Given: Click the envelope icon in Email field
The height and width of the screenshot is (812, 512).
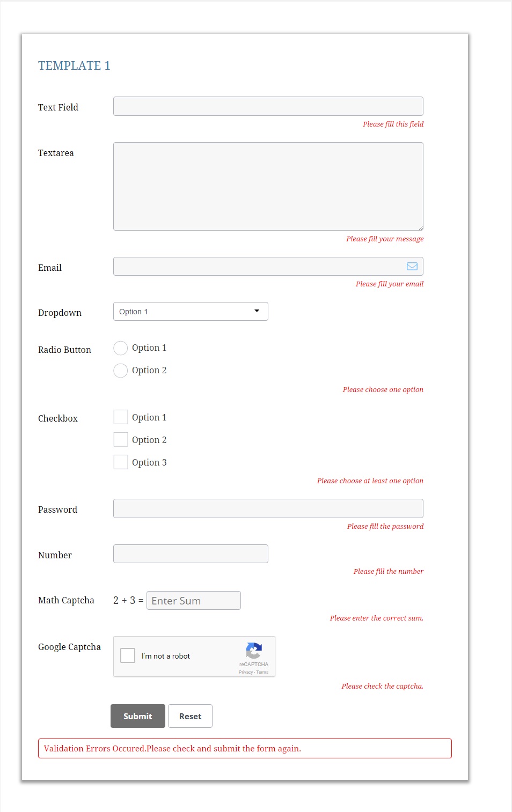Looking at the screenshot, I should [412, 266].
